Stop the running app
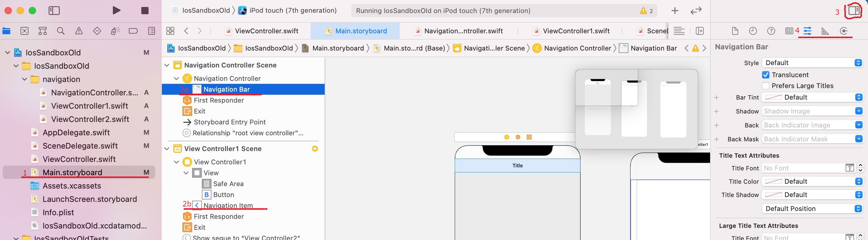 coord(145,11)
